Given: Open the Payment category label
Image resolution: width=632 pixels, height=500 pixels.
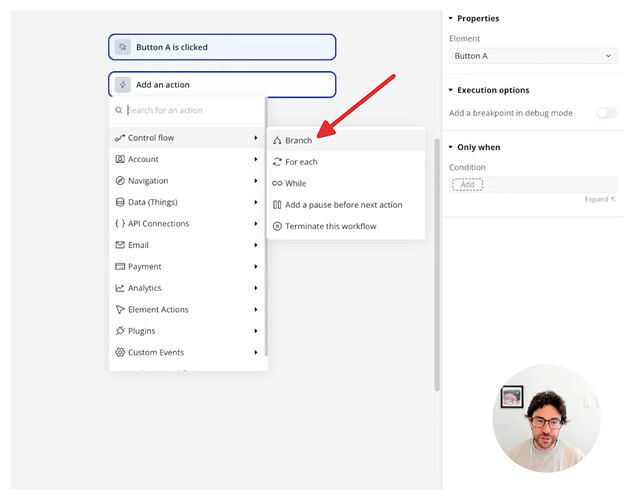Looking at the screenshot, I should pos(144,266).
